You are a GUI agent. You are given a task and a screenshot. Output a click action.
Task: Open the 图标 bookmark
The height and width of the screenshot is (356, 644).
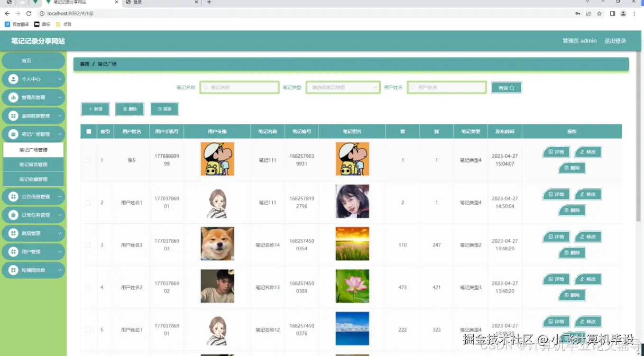[42, 24]
